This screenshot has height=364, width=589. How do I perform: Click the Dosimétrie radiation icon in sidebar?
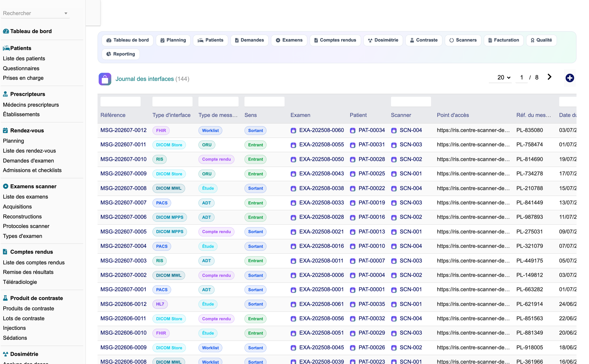coord(5,354)
